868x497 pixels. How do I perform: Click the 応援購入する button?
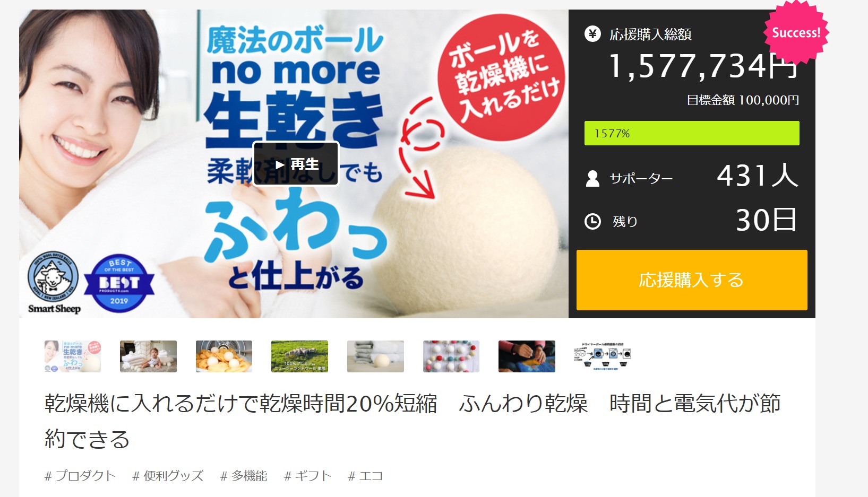pos(692,280)
